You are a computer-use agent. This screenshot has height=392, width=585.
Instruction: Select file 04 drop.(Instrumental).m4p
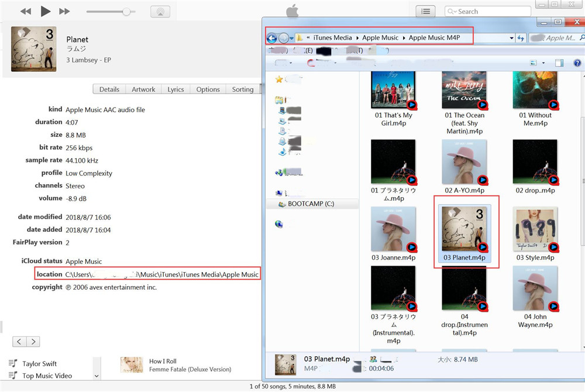(x=464, y=301)
